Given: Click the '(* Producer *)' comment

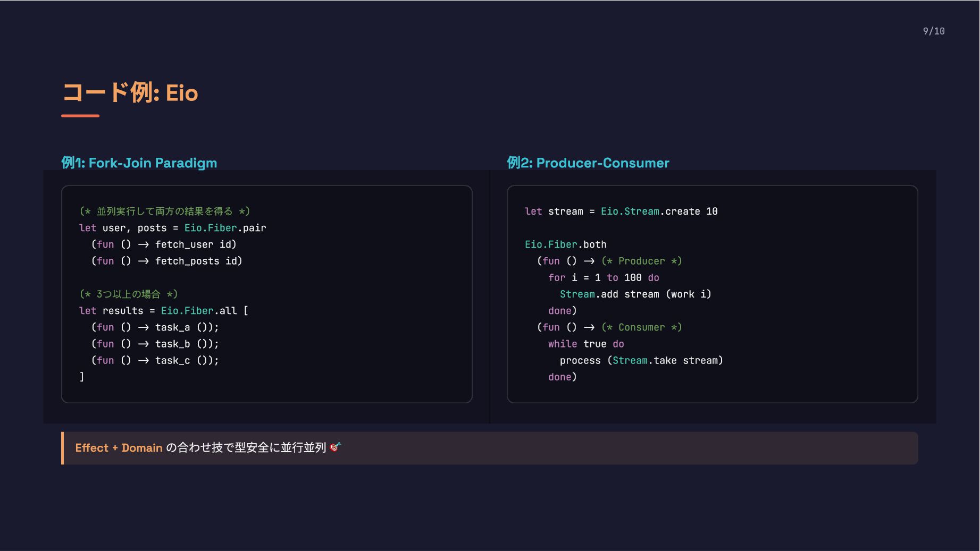Looking at the screenshot, I should [x=641, y=261].
